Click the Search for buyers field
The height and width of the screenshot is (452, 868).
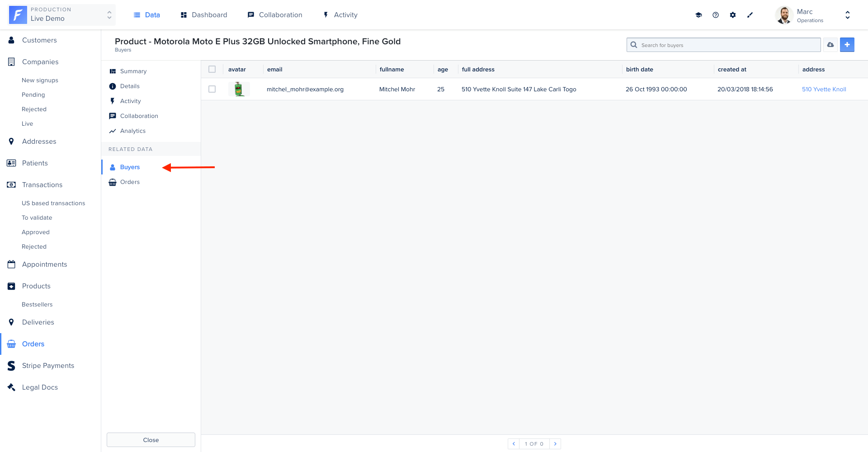coord(724,45)
